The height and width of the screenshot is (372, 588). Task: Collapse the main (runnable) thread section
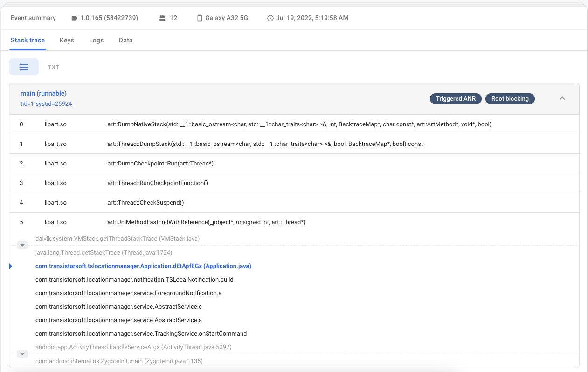click(x=562, y=98)
